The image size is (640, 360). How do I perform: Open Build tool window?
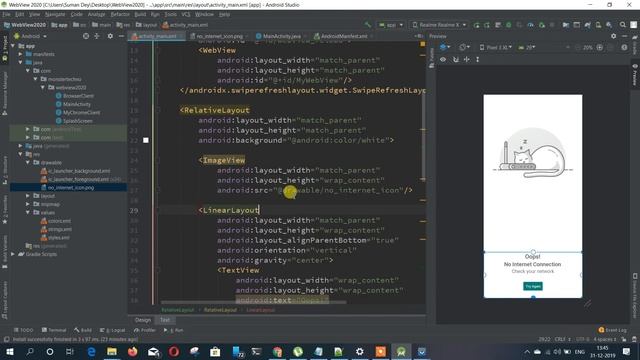83,330
